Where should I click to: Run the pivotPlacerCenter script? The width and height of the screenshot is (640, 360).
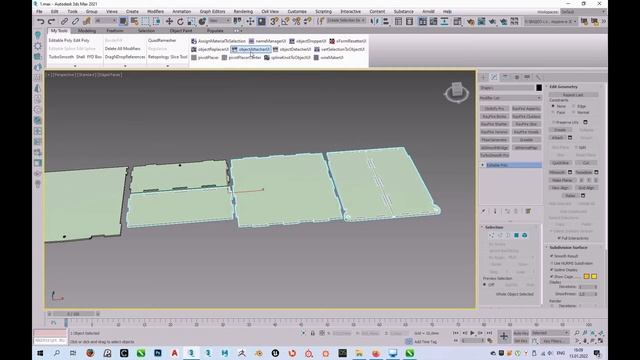pyautogui.click(x=241, y=58)
